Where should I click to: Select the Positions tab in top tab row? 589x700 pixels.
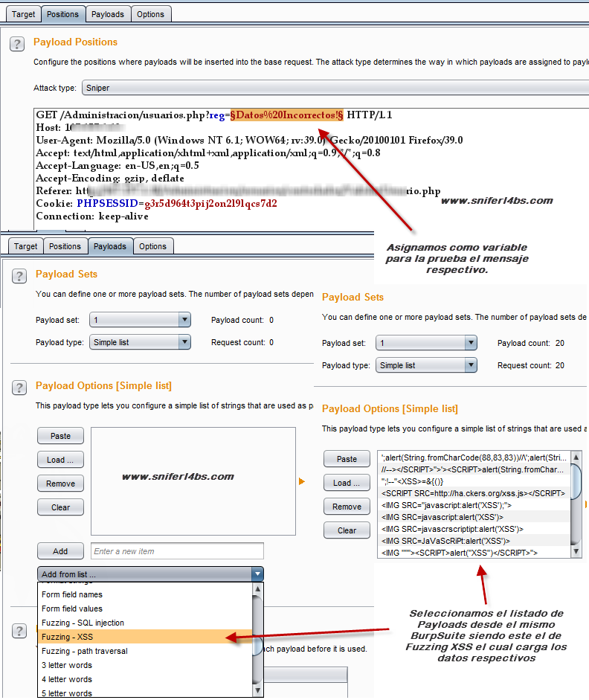tap(62, 14)
